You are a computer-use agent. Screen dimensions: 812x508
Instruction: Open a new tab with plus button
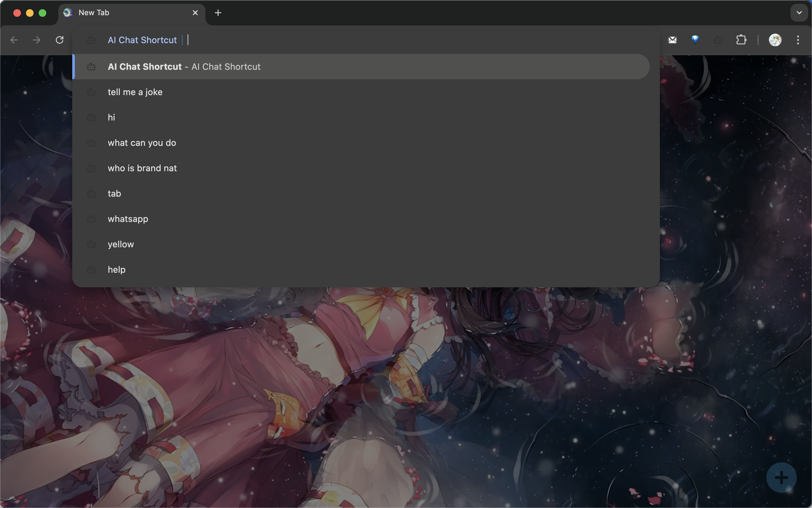click(x=218, y=13)
